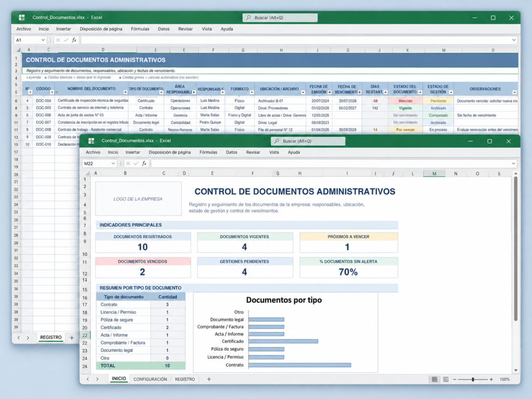532x399 pixels.
Task: Click LOGO DE LA EMPRESA placeholder
Action: pyautogui.click(x=138, y=199)
